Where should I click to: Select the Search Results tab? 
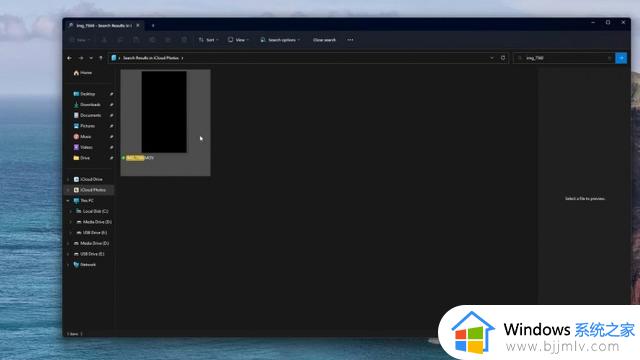[103, 25]
